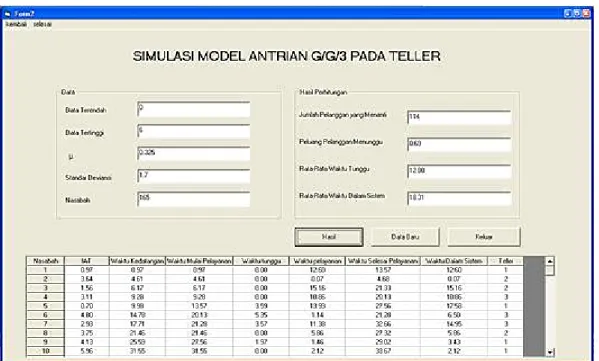
Task: Click the table scrollbar up arrow
Action: (x=550, y=261)
